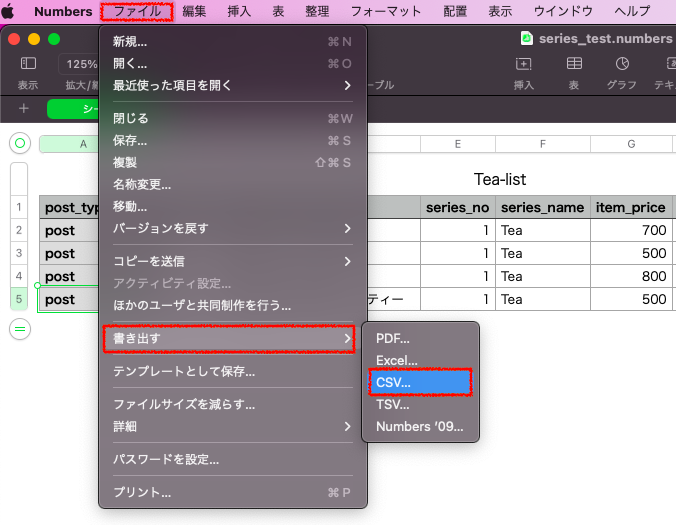Click the Tea-list table title

click(500, 179)
